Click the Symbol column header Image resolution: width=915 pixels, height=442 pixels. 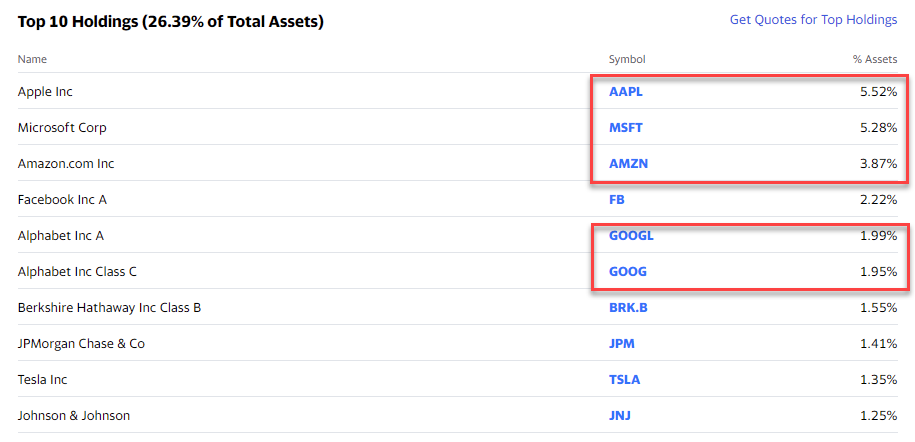coord(627,60)
